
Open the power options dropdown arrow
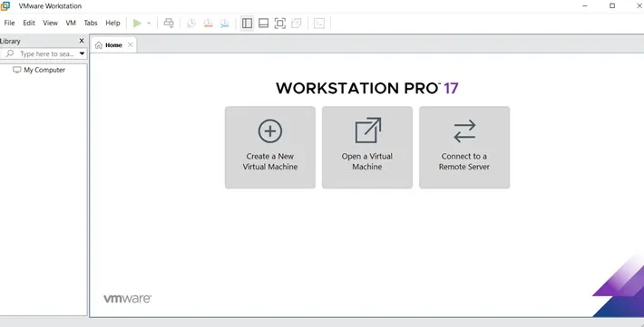(x=149, y=24)
